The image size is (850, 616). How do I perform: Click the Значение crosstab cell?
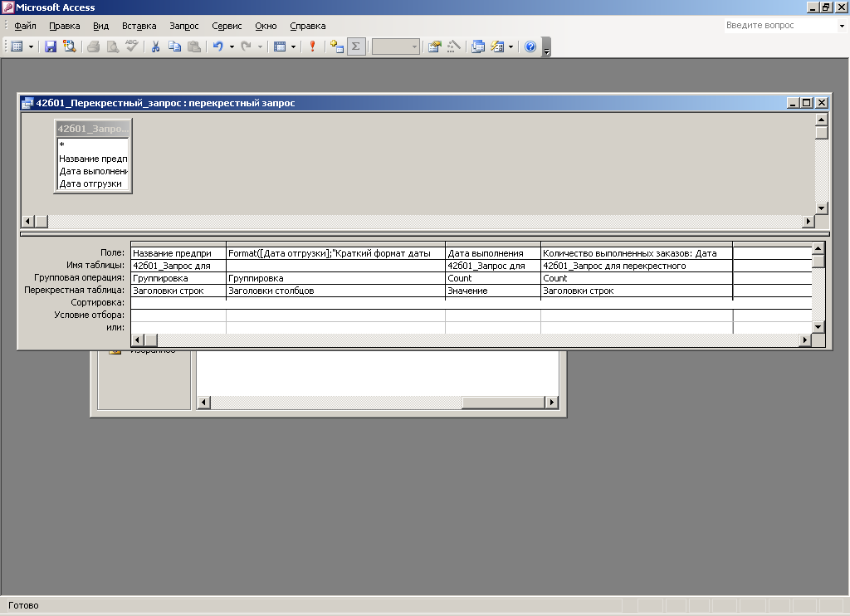[x=493, y=291]
